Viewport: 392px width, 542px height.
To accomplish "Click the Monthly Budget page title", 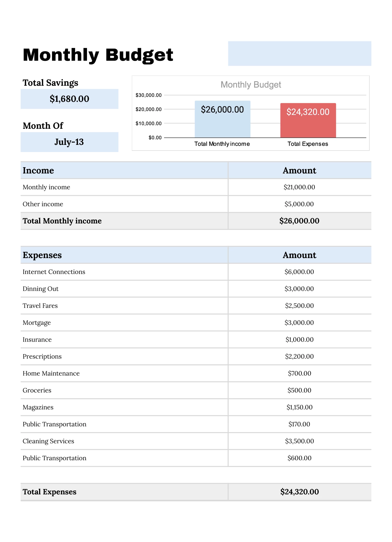I will (x=98, y=55).
